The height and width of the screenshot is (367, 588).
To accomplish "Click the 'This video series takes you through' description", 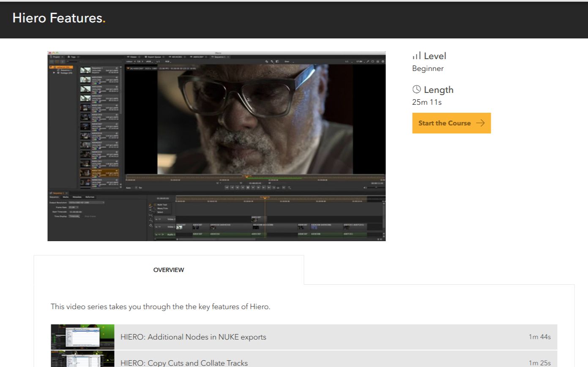I will coord(160,307).
